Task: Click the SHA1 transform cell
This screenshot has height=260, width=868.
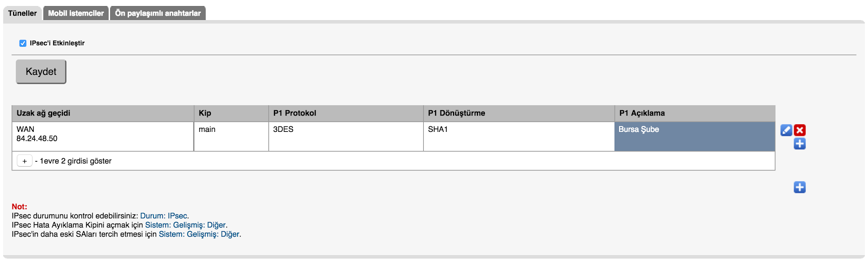Action: click(x=518, y=136)
